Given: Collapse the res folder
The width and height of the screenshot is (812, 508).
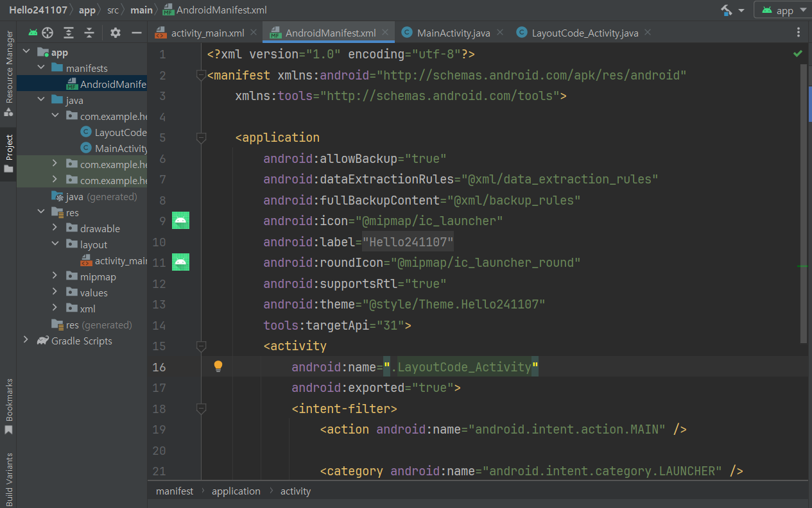Looking at the screenshot, I should [x=40, y=212].
